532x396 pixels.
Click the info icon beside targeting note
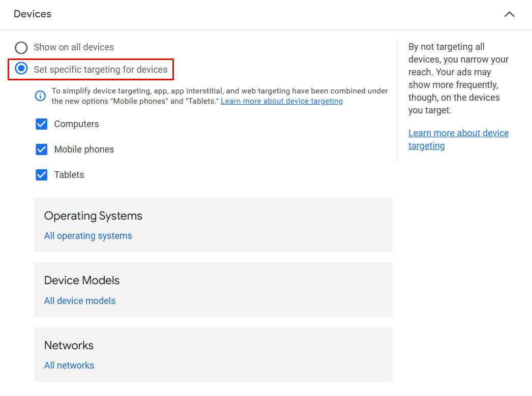[40, 96]
